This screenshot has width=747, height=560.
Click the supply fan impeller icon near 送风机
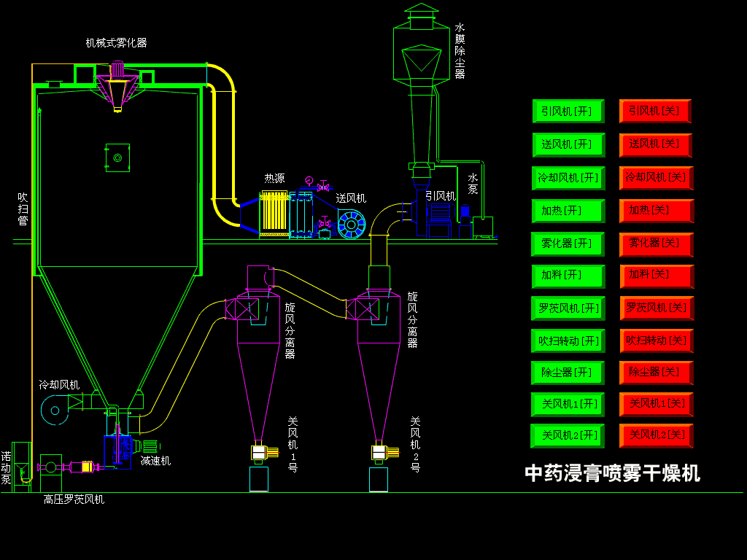coord(350,222)
